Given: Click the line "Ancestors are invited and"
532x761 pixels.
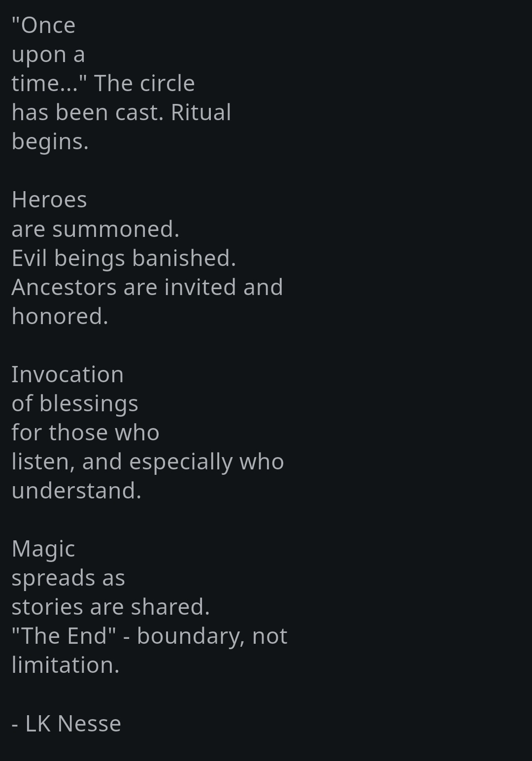Looking at the screenshot, I should (147, 287).
